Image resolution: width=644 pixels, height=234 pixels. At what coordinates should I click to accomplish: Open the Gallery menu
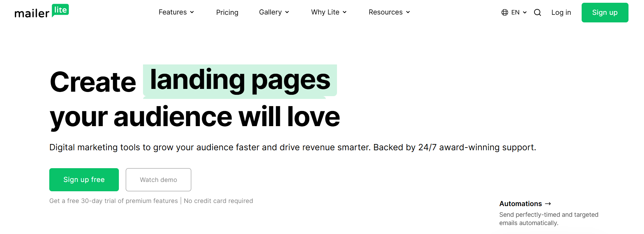coord(274,12)
